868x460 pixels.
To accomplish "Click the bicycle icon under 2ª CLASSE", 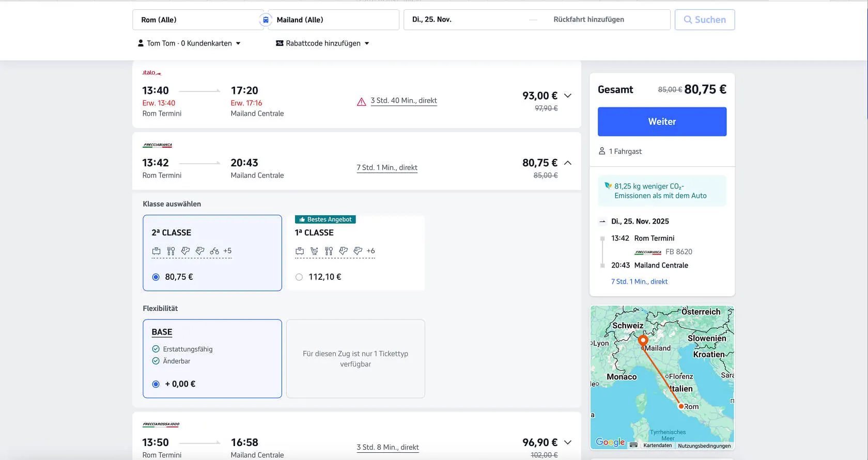I will (x=214, y=251).
